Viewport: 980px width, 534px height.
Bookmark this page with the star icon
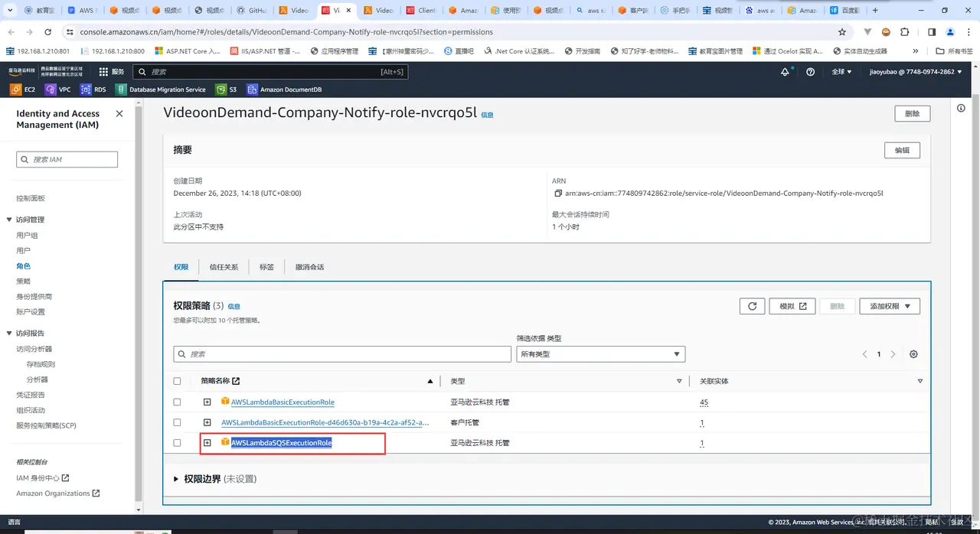[842, 32]
